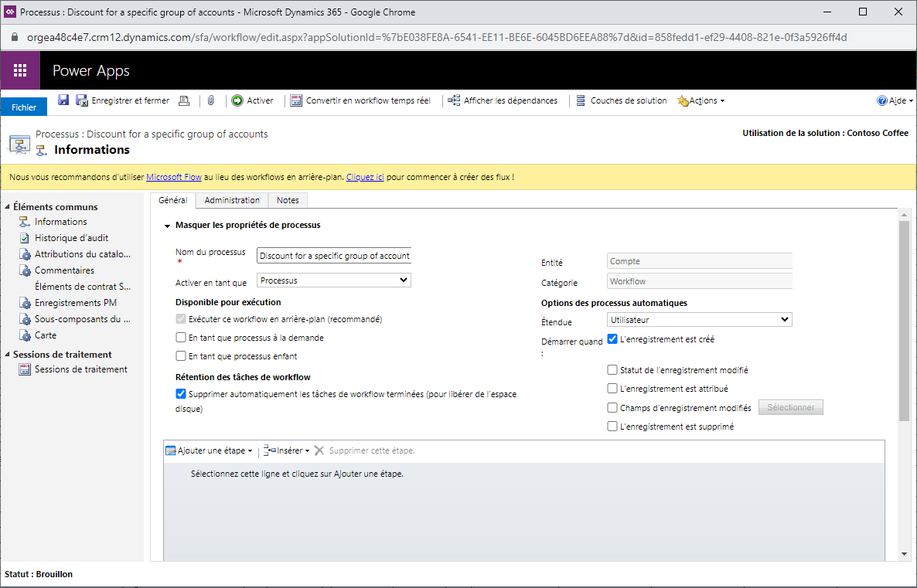Follow the Microsoft Flow link
This screenshot has width=917, height=588.
[173, 176]
